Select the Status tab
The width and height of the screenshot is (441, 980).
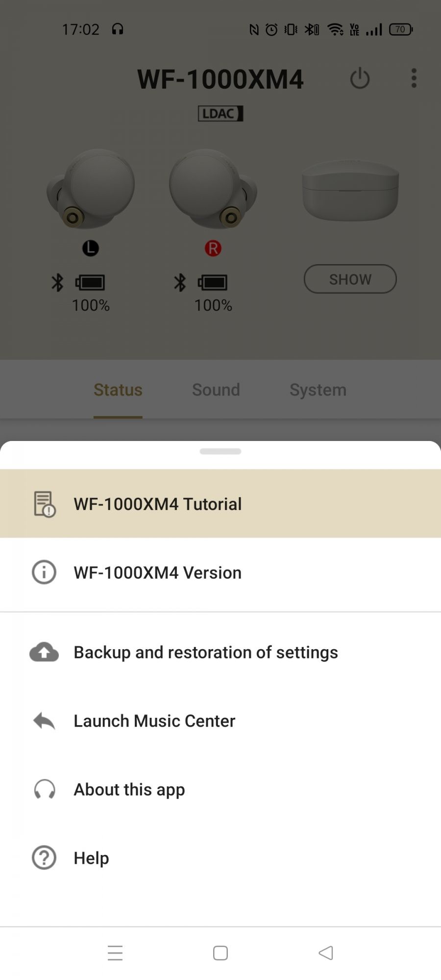[118, 390]
